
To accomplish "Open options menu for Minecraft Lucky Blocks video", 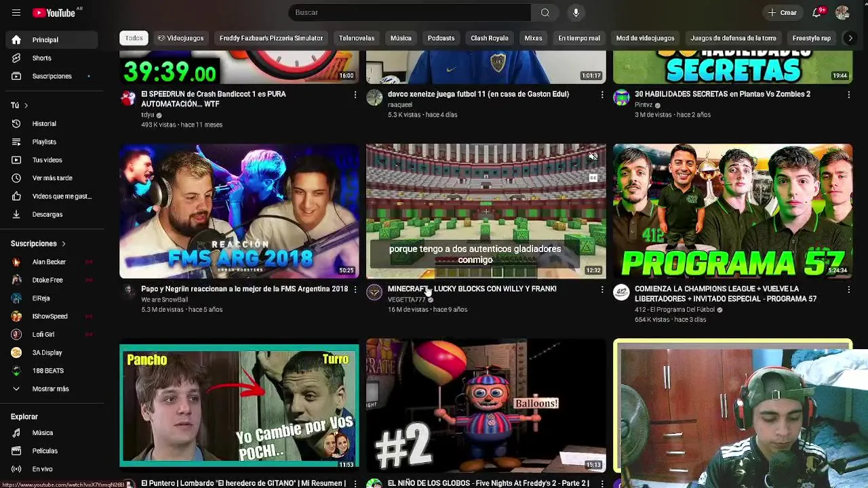I will (x=601, y=289).
